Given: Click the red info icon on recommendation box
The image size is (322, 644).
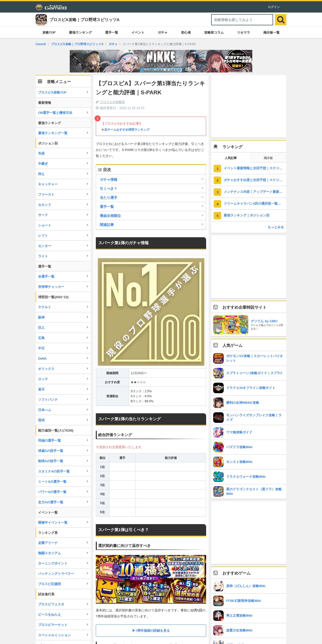Looking at the screenshot, I should (97, 118).
